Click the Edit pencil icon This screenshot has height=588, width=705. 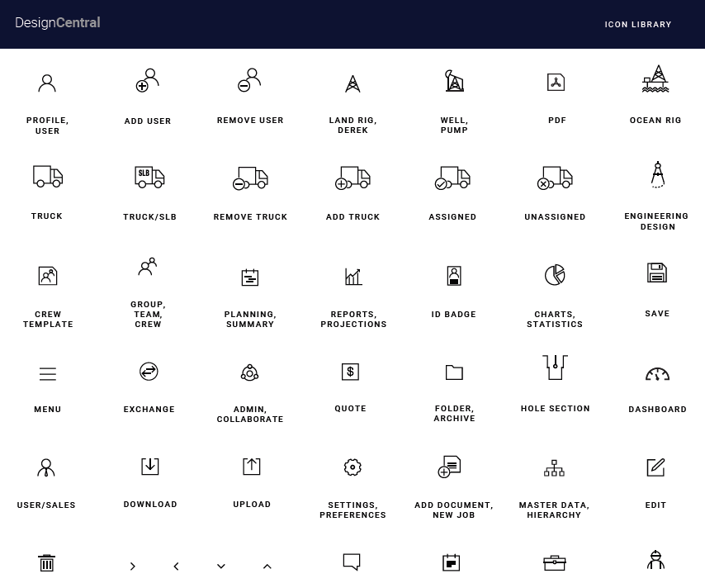pos(656,467)
